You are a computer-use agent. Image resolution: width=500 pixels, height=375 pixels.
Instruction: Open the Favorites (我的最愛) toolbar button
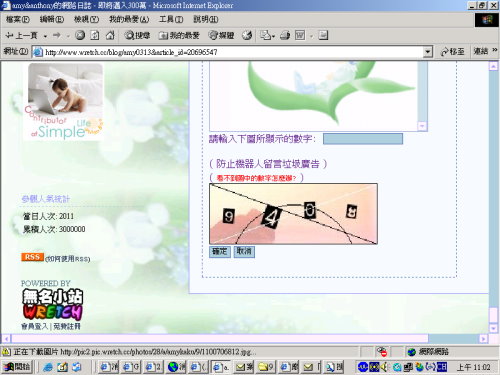[x=179, y=35]
